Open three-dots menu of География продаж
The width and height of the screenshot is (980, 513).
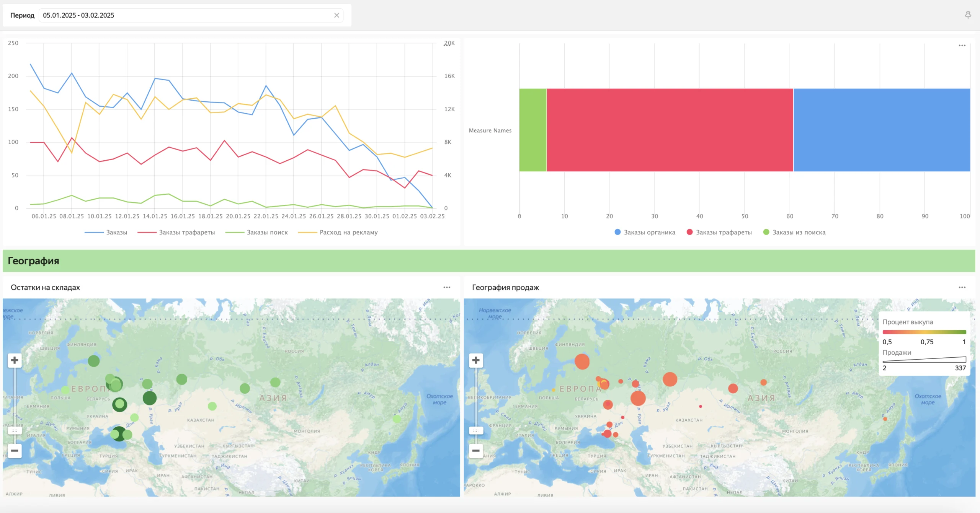(x=962, y=287)
